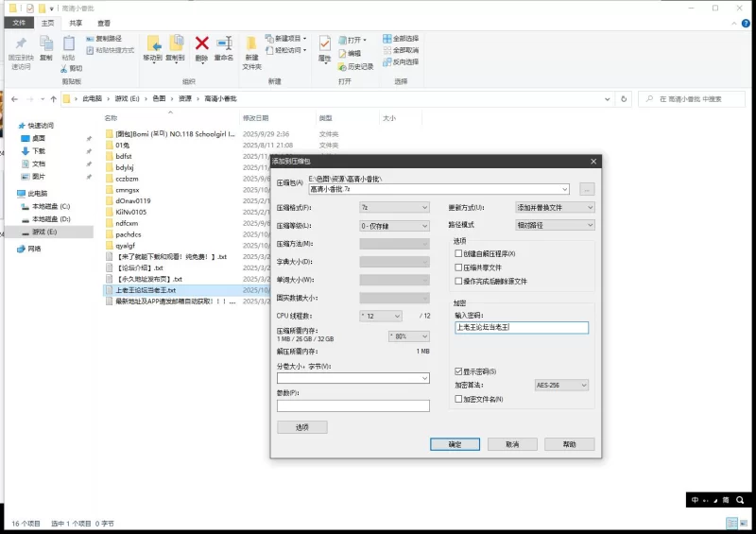
Task: Enable the create self-extracting archive checkbox
Action: point(458,254)
